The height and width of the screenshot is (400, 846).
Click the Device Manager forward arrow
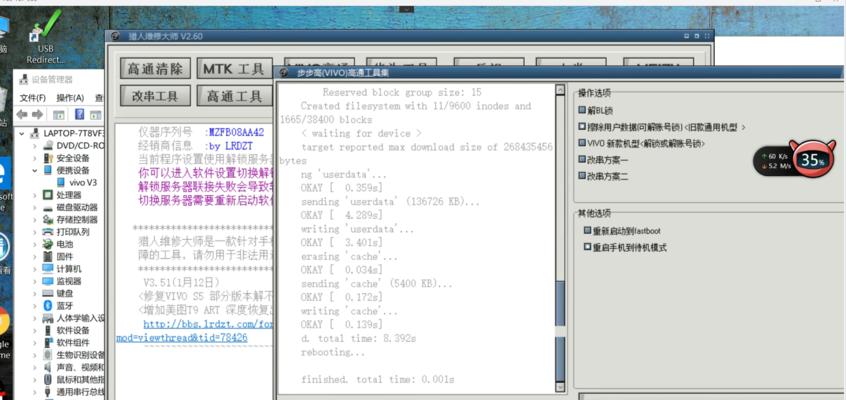tap(37, 114)
